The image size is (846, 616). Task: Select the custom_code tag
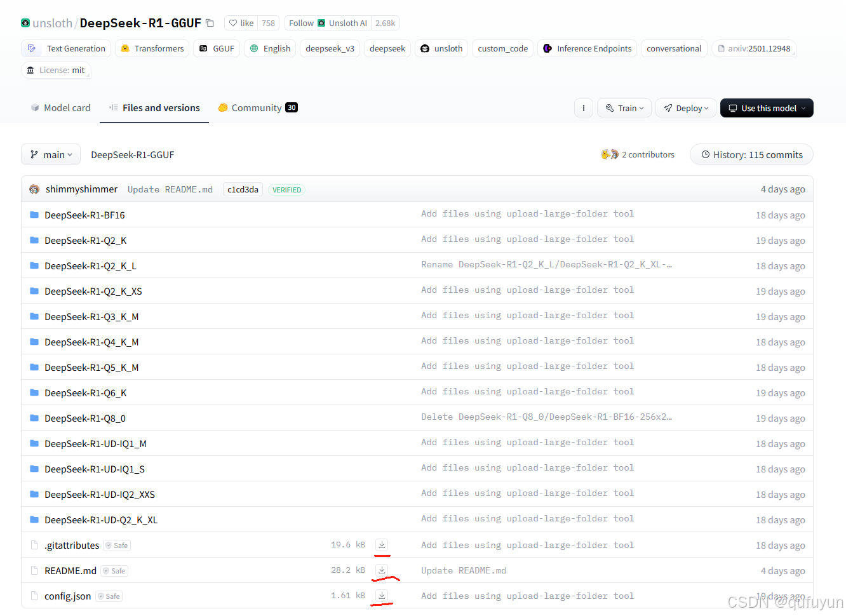tap(503, 49)
